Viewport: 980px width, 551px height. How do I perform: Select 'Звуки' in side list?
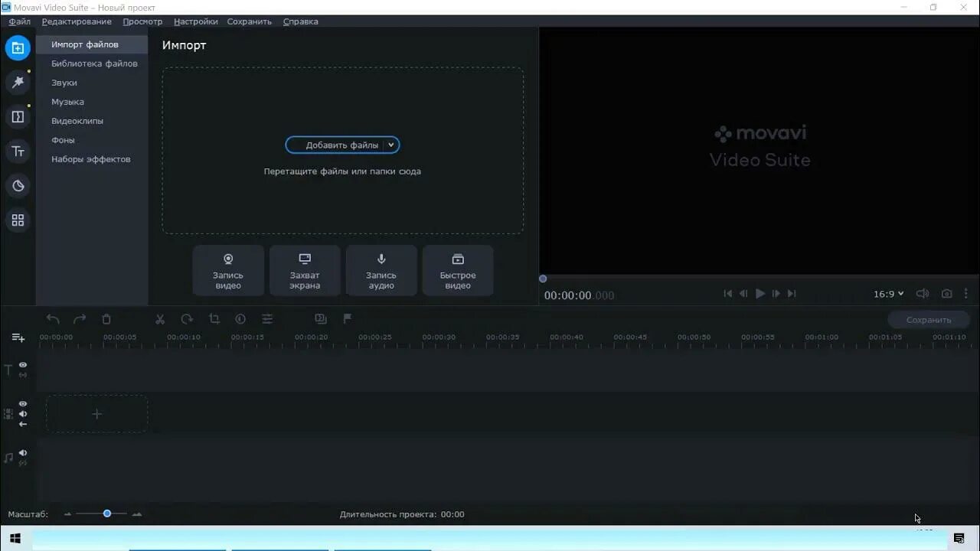92,83
